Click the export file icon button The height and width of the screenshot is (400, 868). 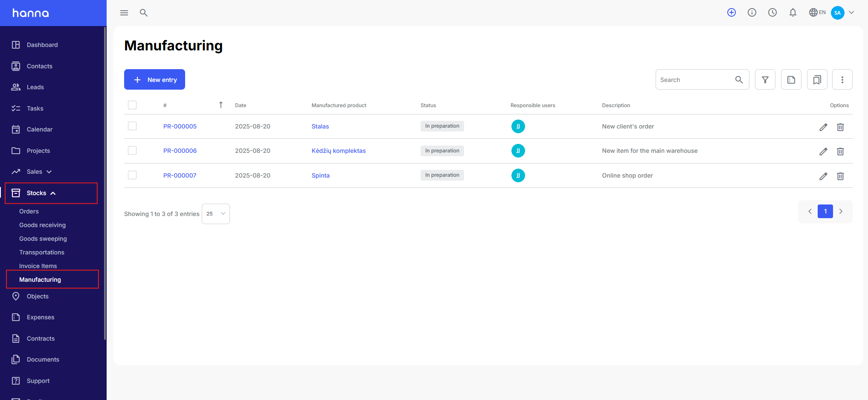coord(791,79)
